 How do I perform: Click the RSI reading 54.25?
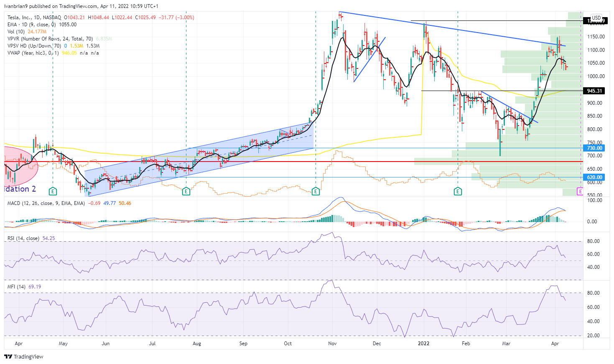(49, 238)
